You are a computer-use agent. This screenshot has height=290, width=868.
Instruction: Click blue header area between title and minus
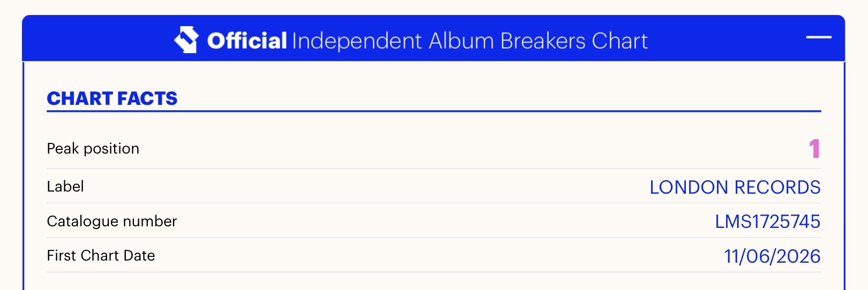click(727, 39)
